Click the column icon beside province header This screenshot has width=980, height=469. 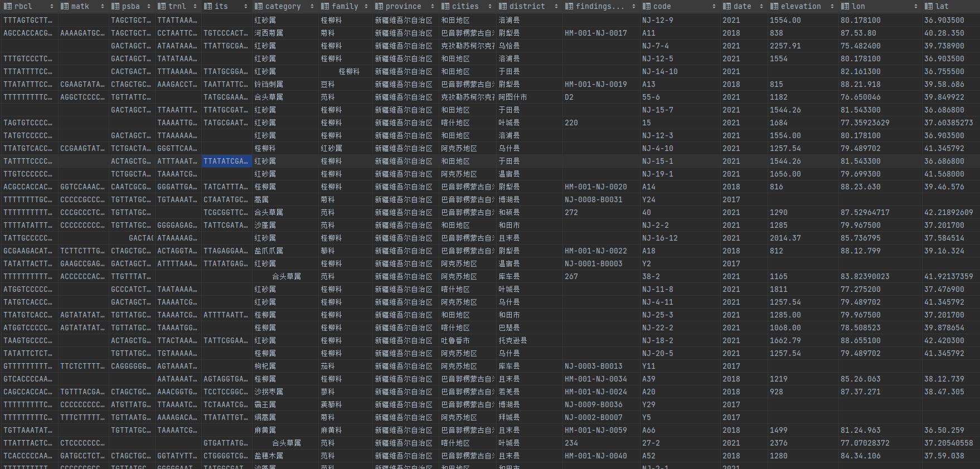379,6
